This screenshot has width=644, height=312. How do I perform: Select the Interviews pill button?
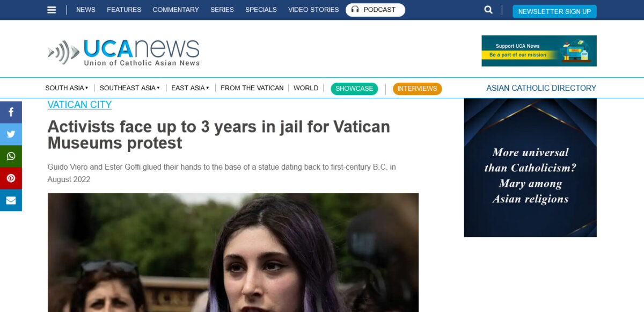pyautogui.click(x=417, y=89)
